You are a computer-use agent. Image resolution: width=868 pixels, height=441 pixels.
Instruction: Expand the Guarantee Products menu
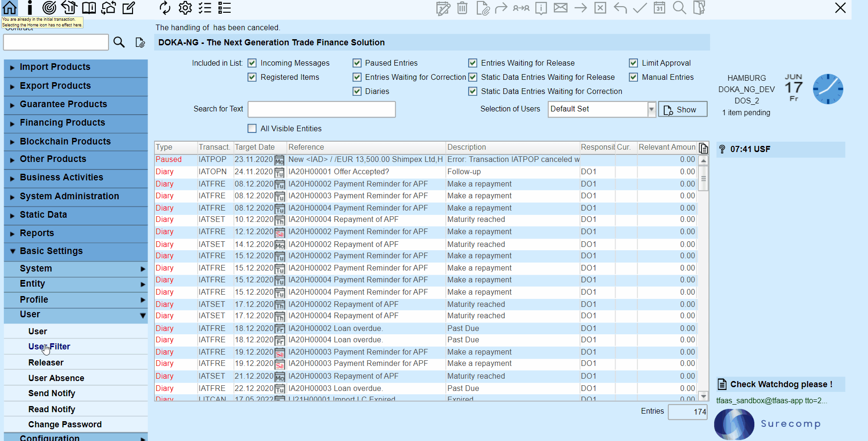[75, 104]
